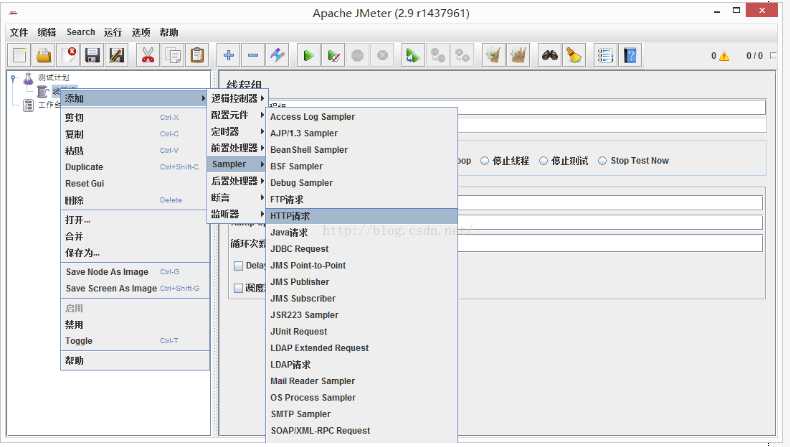
Task: Click the Clear broom icon
Action: coord(493,55)
